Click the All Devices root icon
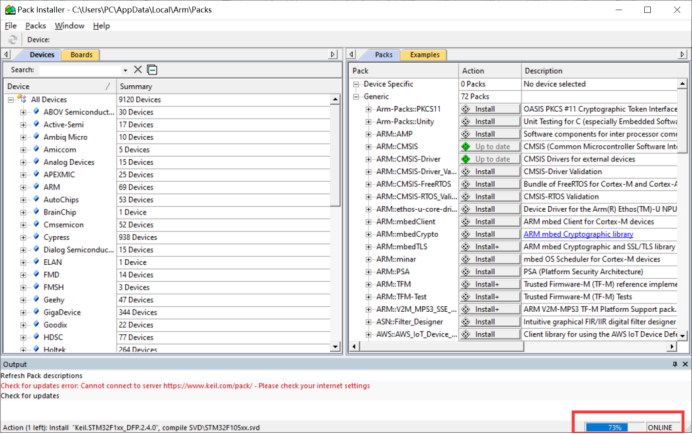Viewport: 692px width, 434px height. pyautogui.click(x=22, y=99)
